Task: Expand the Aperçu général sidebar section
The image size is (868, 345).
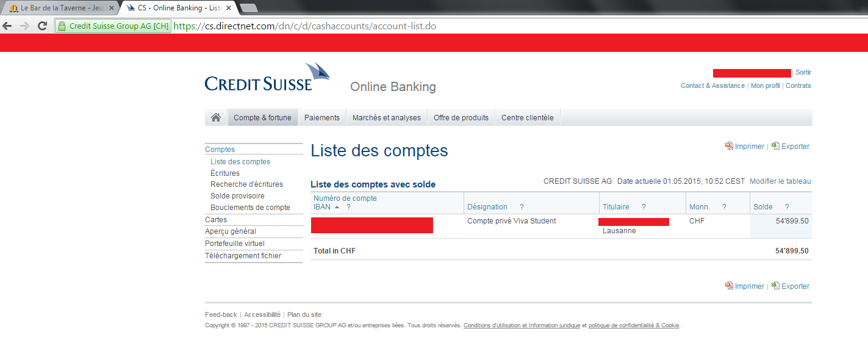Action: (x=231, y=231)
